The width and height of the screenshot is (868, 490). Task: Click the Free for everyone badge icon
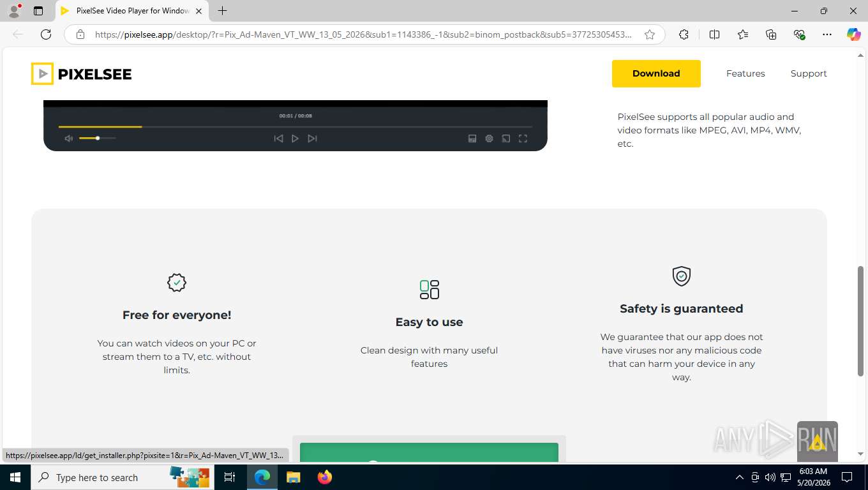177,283
